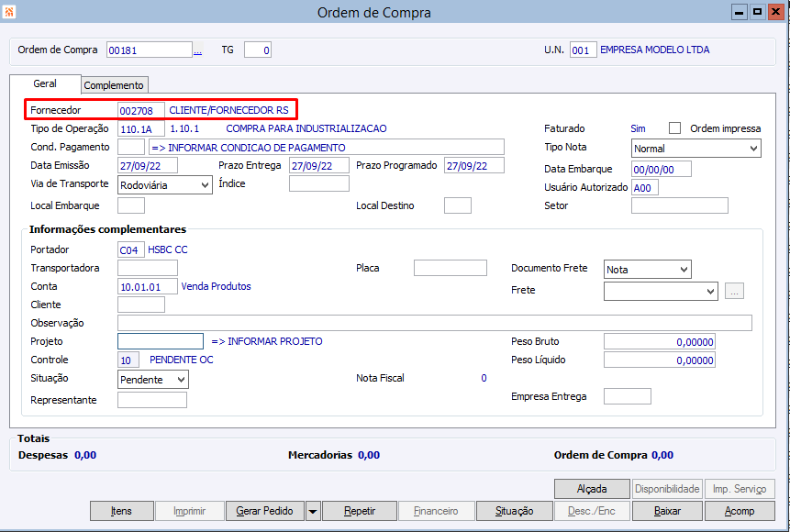Open the Documento Frete dropdown
Screen dimensions: 790x532
point(648,270)
